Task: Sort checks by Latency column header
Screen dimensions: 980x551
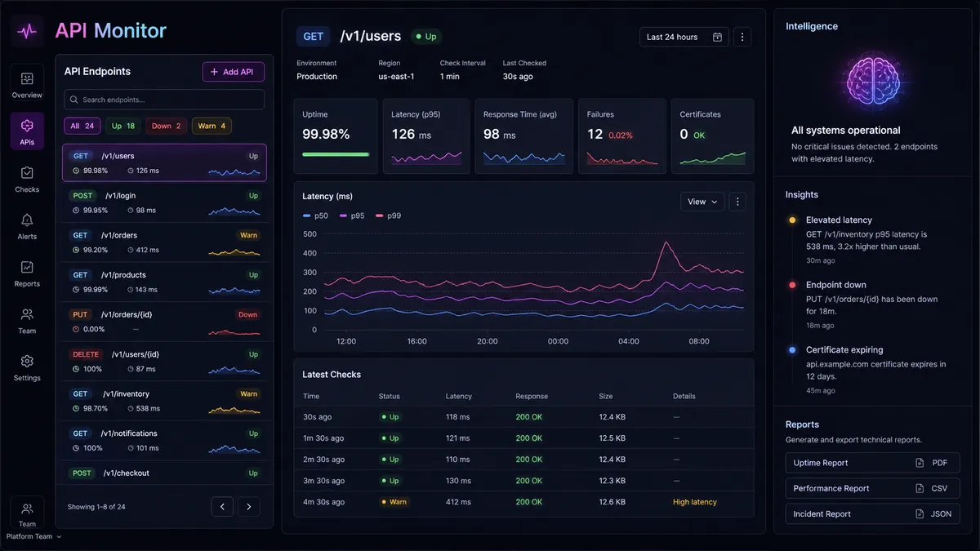Action: 459,397
